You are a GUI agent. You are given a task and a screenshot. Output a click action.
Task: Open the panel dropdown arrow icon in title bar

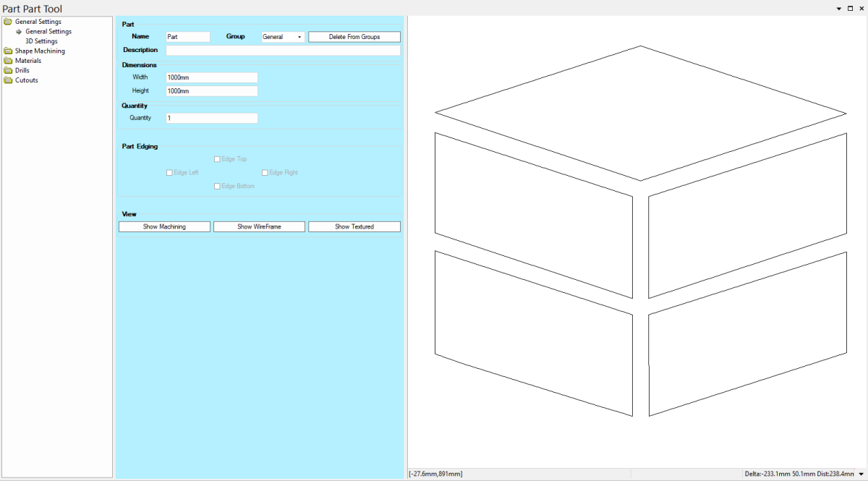pyautogui.click(x=838, y=9)
